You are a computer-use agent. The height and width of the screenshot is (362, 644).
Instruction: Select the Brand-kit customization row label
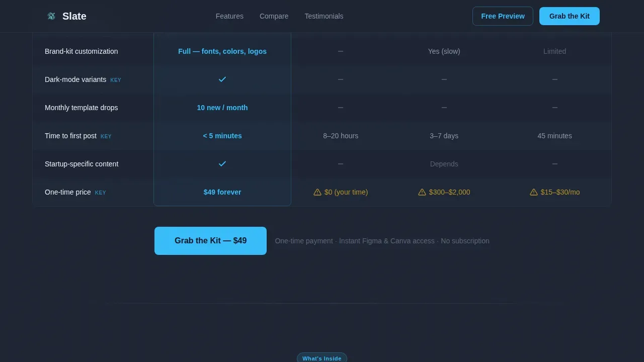click(x=81, y=51)
